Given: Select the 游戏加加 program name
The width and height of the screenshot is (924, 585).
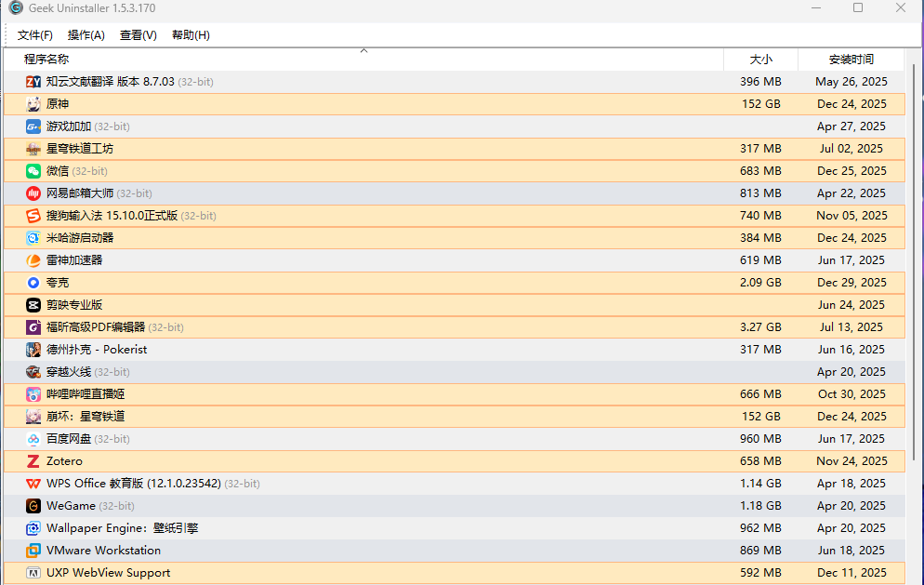Looking at the screenshot, I should pos(69,126).
